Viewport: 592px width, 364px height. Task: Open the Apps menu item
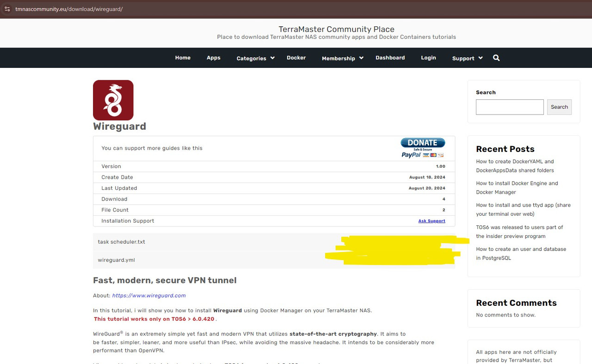pos(214,58)
